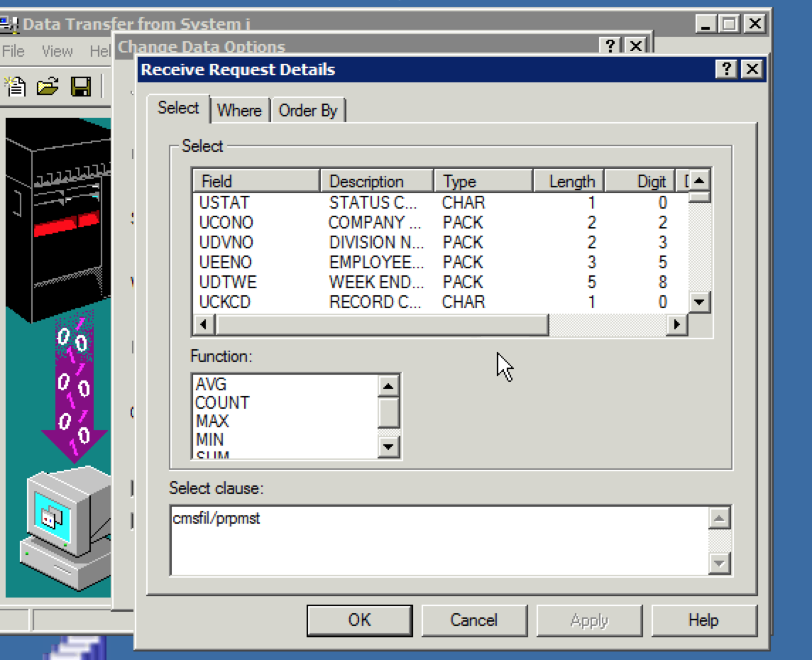812x660 pixels.
Task: Click the New document toolbar icon
Action: click(x=15, y=87)
